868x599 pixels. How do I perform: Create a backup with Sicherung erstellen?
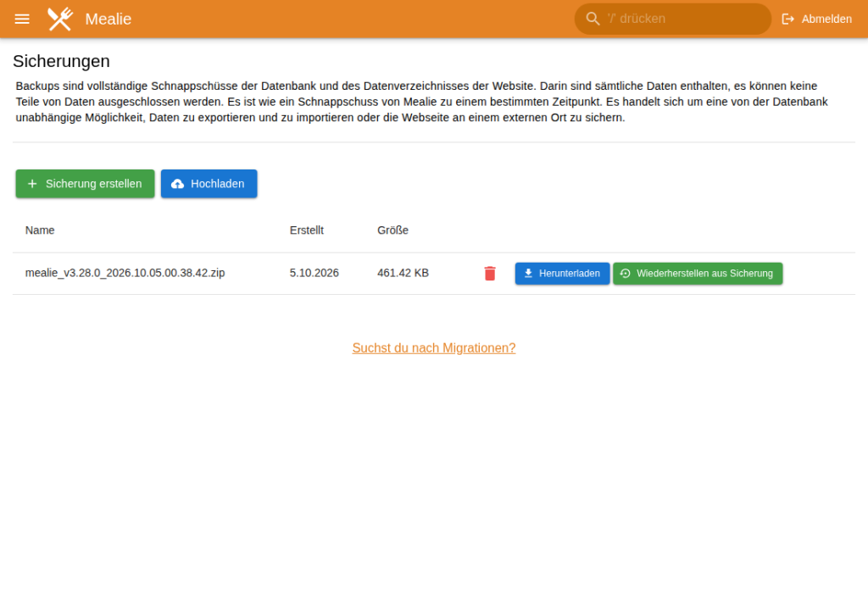[85, 184]
